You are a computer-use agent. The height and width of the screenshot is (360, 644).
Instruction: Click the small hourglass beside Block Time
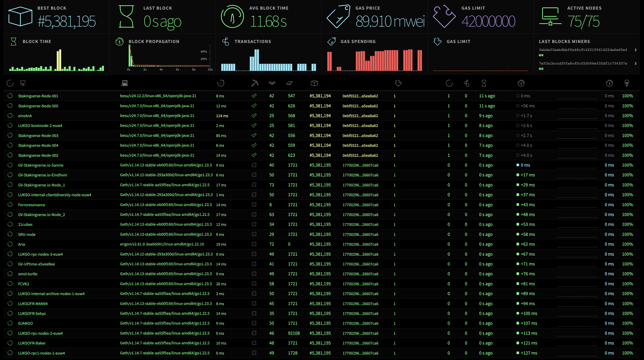[x=14, y=42]
